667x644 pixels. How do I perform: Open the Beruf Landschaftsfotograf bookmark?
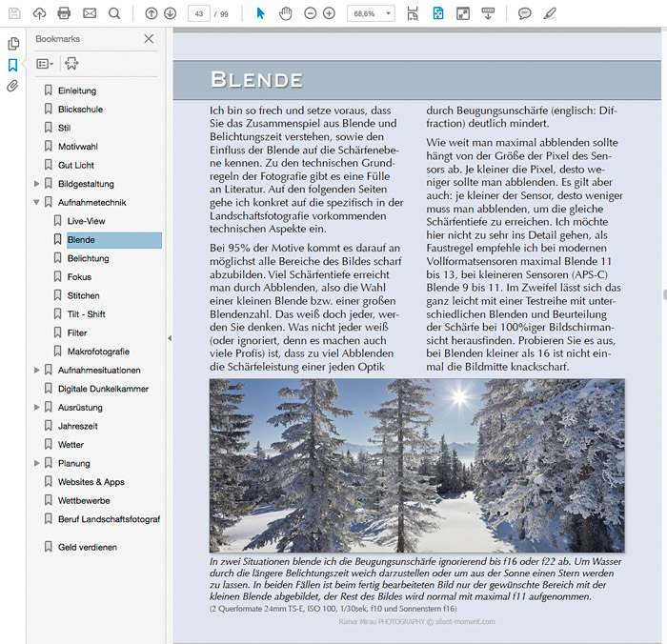coord(110,519)
